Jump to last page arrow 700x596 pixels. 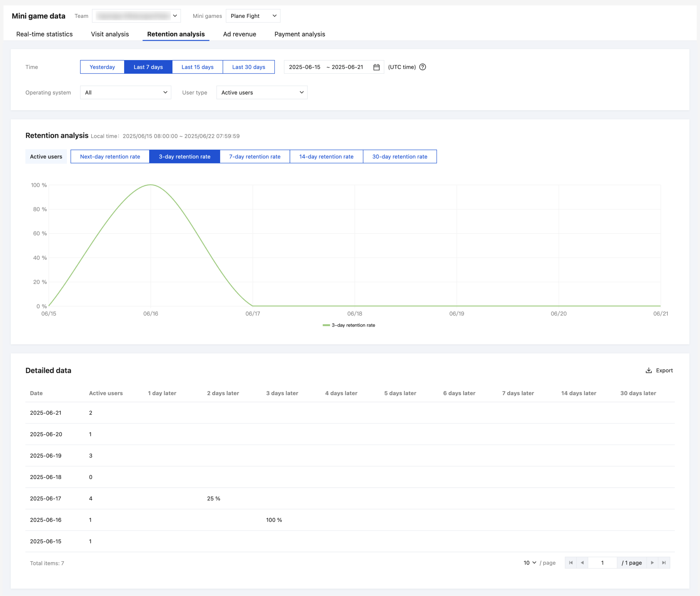664,563
